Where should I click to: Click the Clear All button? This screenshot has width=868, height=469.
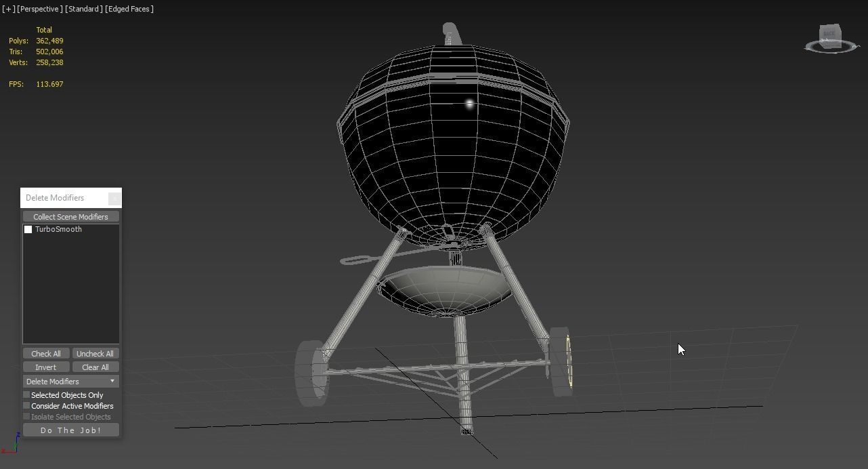(95, 367)
